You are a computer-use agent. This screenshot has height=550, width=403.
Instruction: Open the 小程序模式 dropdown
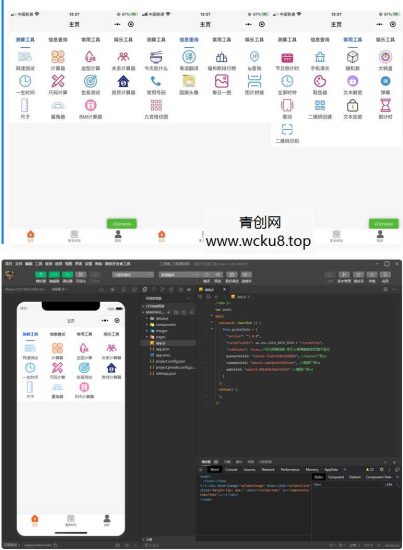pos(133,275)
